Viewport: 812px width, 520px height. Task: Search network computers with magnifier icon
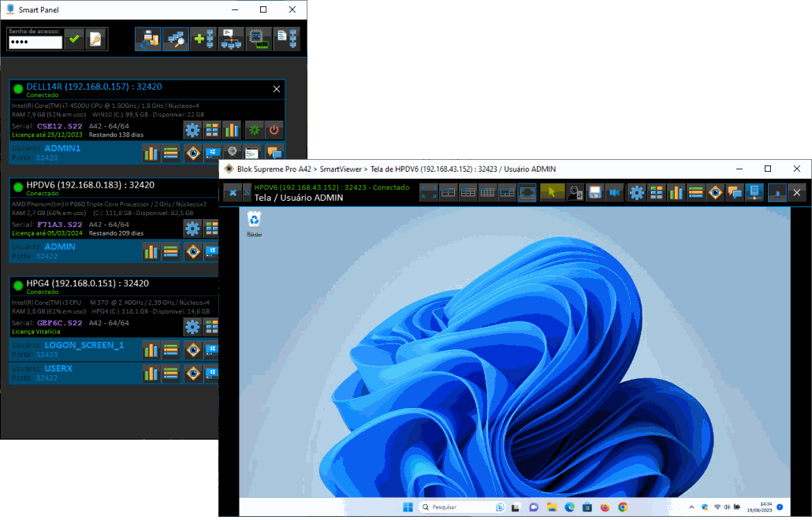176,39
